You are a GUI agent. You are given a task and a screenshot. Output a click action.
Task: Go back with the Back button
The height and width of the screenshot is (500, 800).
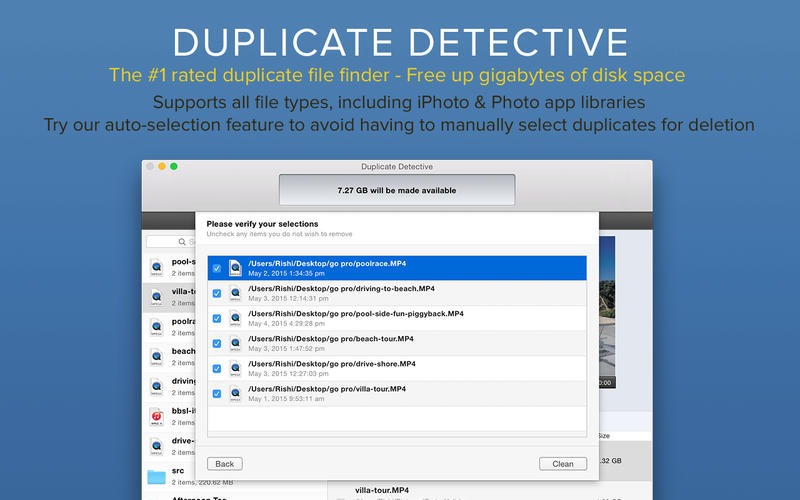click(x=225, y=464)
